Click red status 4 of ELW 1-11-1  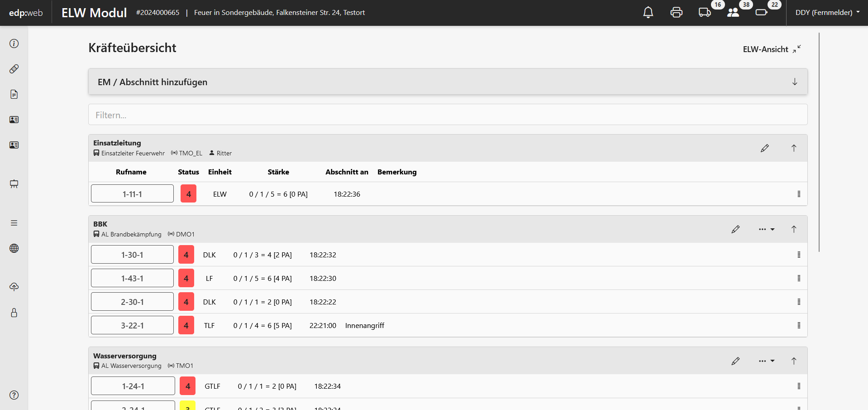tap(188, 193)
